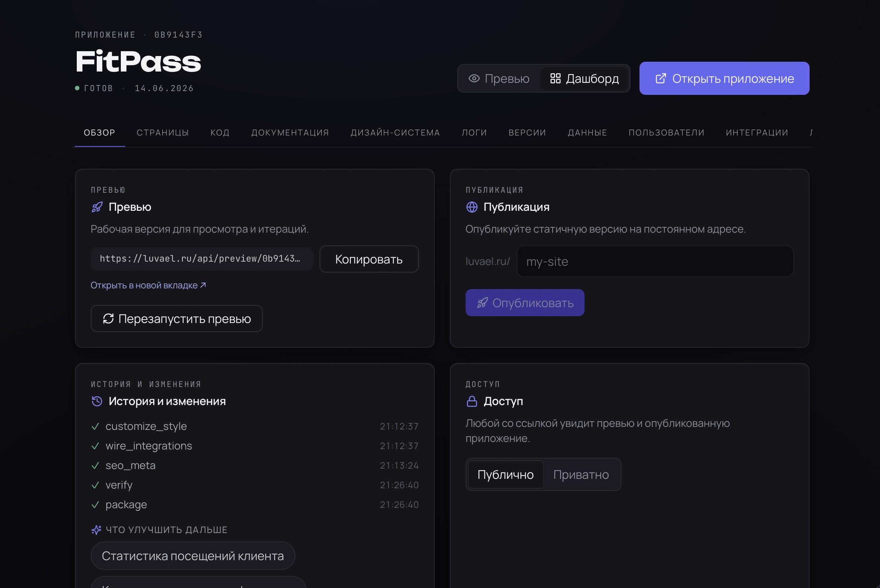Open the Данные tab

pyautogui.click(x=587, y=133)
